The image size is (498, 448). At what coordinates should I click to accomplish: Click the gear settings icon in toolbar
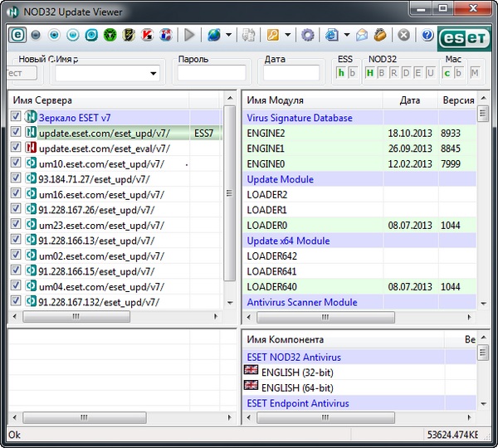click(308, 35)
